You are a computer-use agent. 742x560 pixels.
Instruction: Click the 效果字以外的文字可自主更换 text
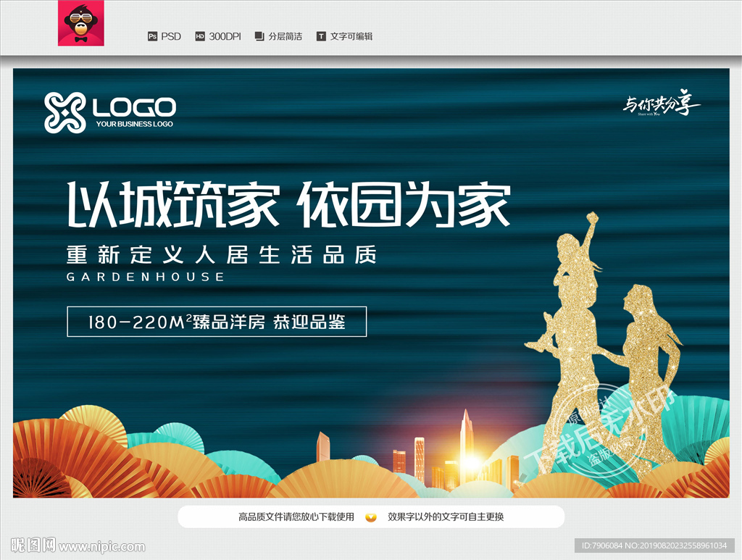click(x=446, y=517)
